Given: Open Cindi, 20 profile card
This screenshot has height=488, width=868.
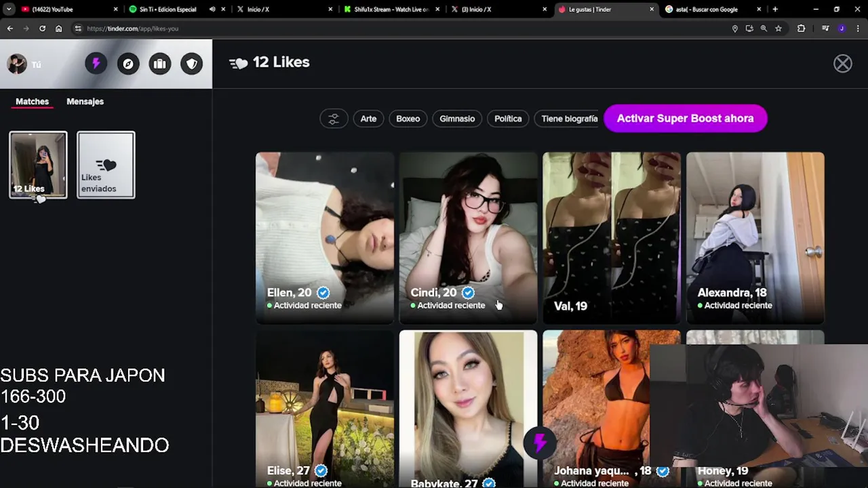Looking at the screenshot, I should pos(468,238).
